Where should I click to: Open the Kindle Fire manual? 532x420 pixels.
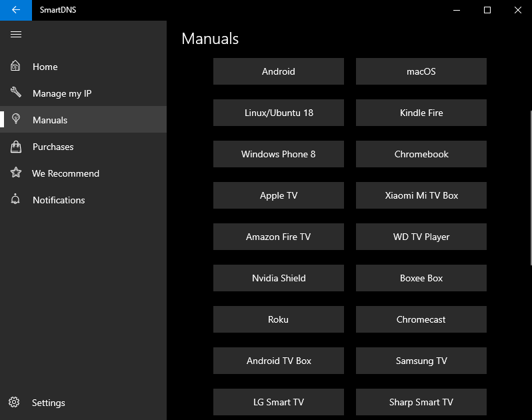pyautogui.click(x=421, y=113)
